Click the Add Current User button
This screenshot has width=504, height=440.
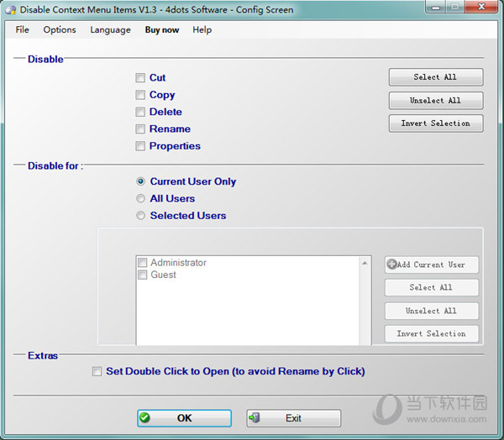tap(432, 265)
